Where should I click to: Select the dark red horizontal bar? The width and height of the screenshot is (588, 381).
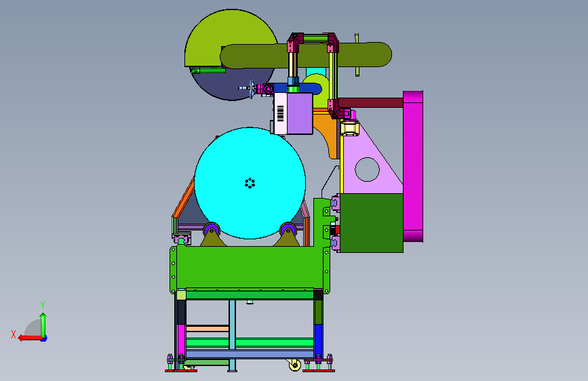[370, 103]
